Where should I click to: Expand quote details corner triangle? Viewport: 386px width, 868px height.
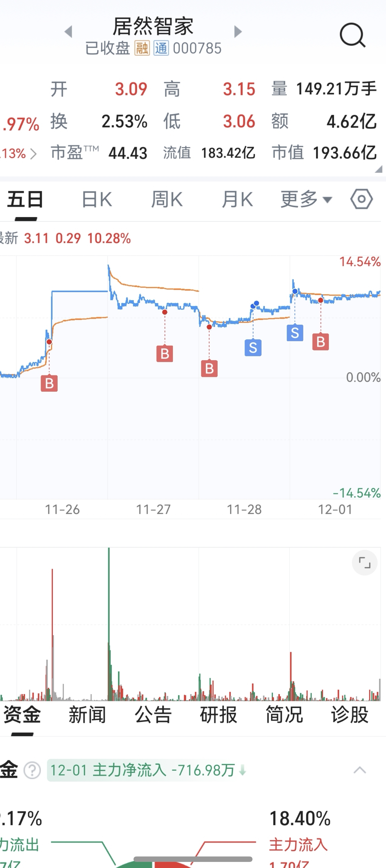(x=379, y=169)
